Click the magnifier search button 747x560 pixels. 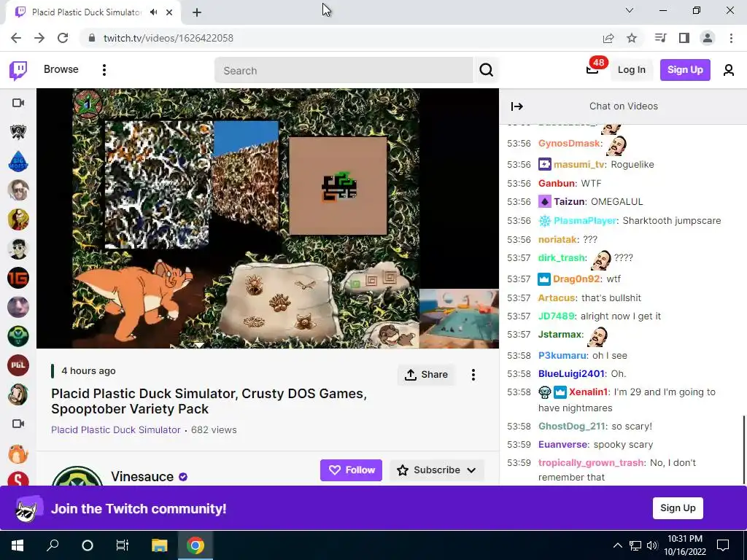coord(486,71)
